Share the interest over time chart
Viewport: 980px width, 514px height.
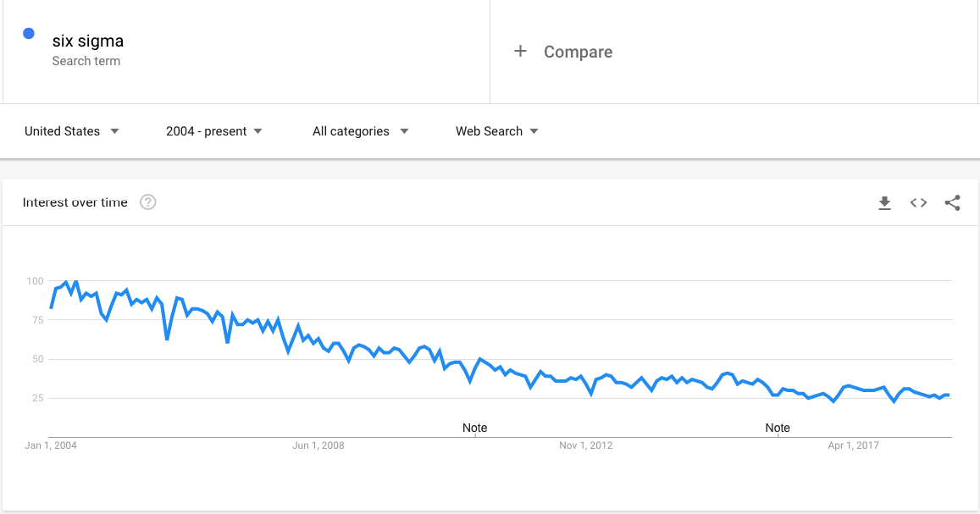pyautogui.click(x=953, y=203)
